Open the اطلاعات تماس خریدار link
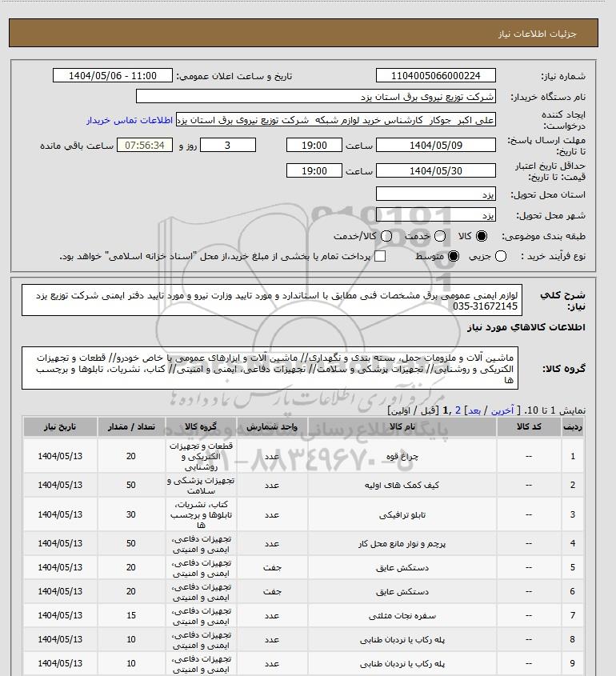Screen dimensions: 616x676 tap(130, 120)
